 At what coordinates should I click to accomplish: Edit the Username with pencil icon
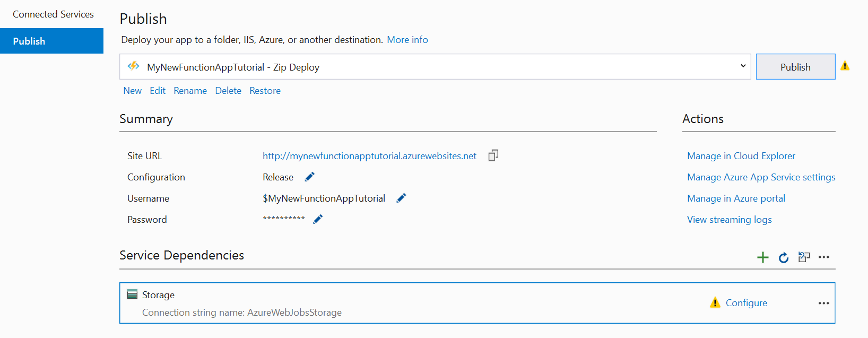tap(402, 198)
